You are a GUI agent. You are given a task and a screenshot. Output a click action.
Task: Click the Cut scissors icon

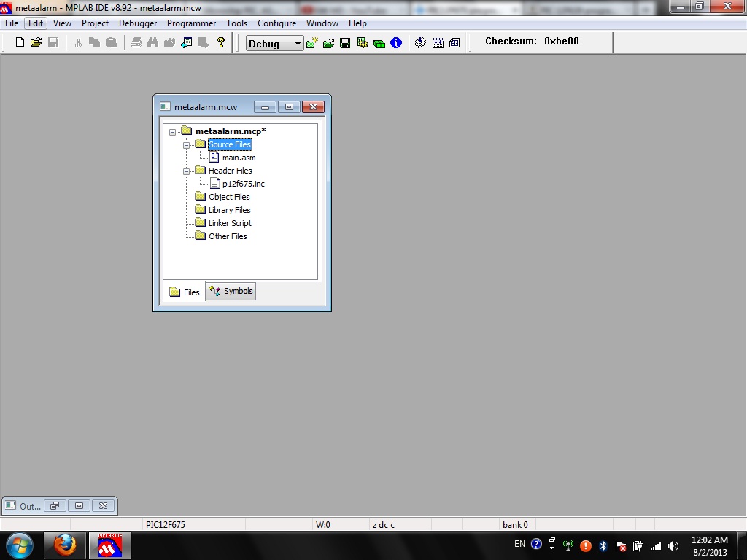tap(78, 42)
